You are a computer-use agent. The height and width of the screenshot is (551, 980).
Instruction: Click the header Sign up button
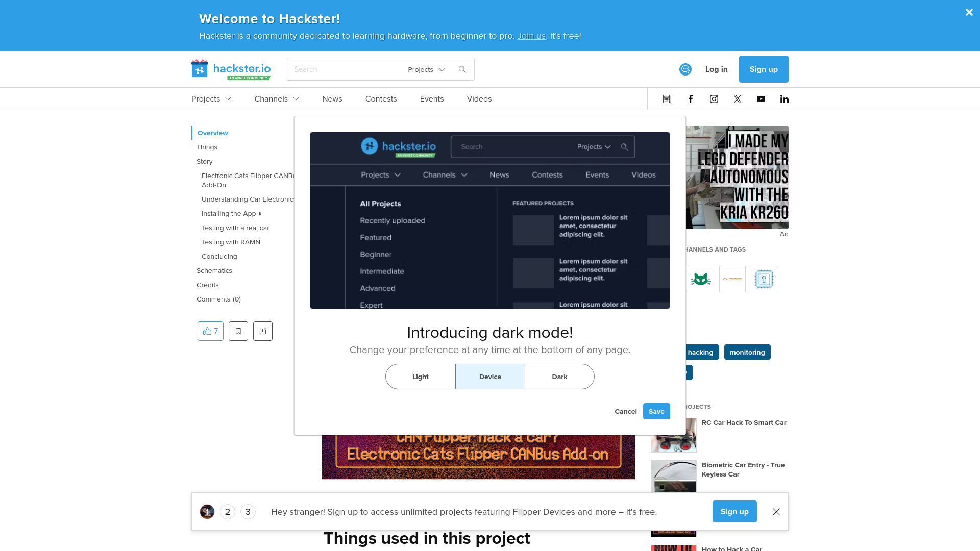point(764,69)
